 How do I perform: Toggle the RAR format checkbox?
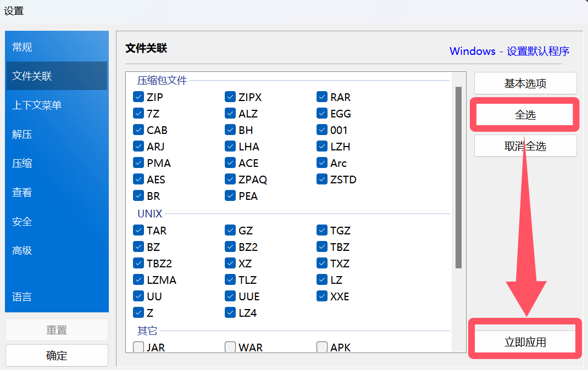point(322,97)
